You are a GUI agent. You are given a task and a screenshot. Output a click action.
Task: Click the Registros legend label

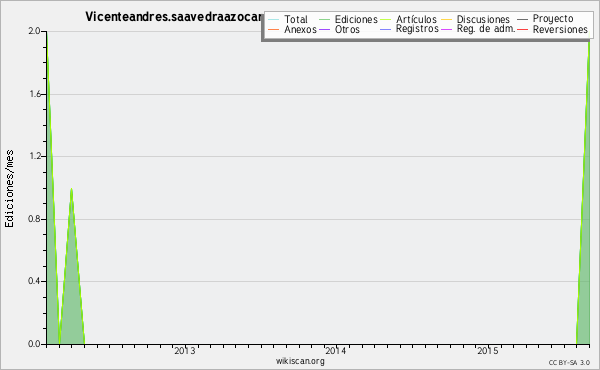point(417,29)
